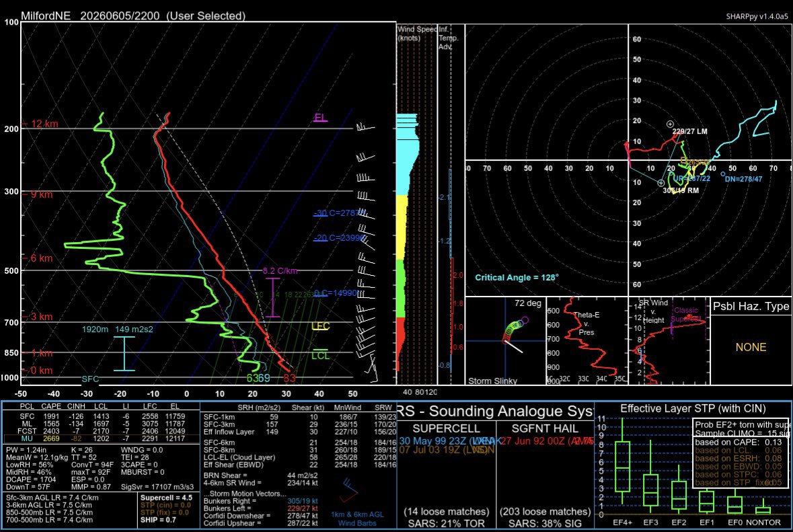
Task: Click the Wind Speed (knots) panel header
Action: pyautogui.click(x=417, y=34)
